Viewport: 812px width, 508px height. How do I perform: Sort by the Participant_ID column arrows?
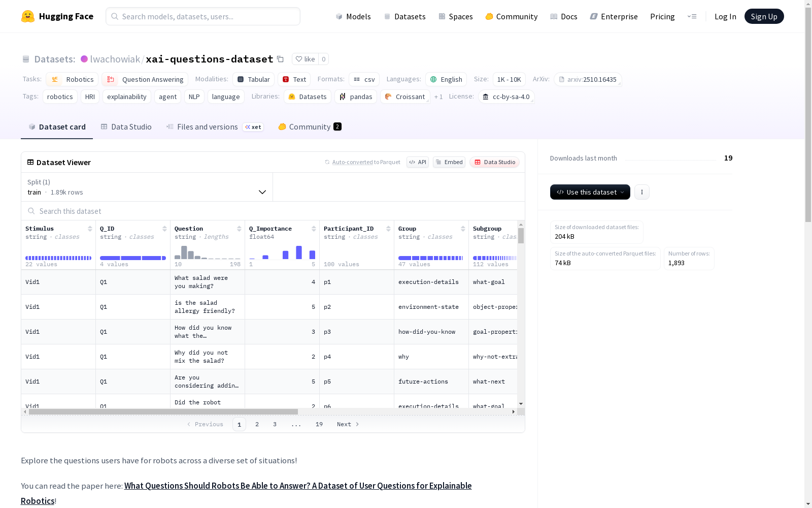point(388,229)
